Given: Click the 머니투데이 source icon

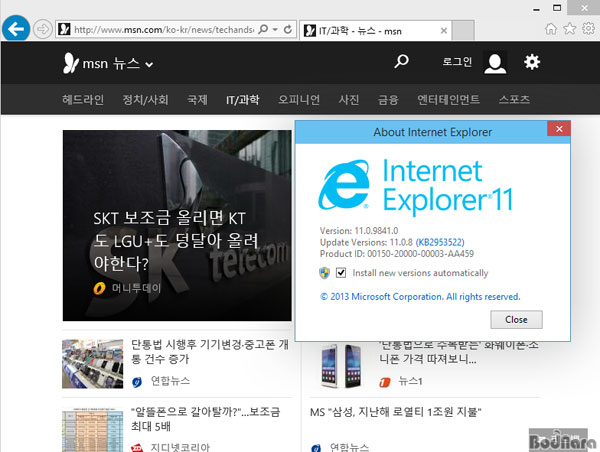Looking at the screenshot, I should (x=99, y=288).
